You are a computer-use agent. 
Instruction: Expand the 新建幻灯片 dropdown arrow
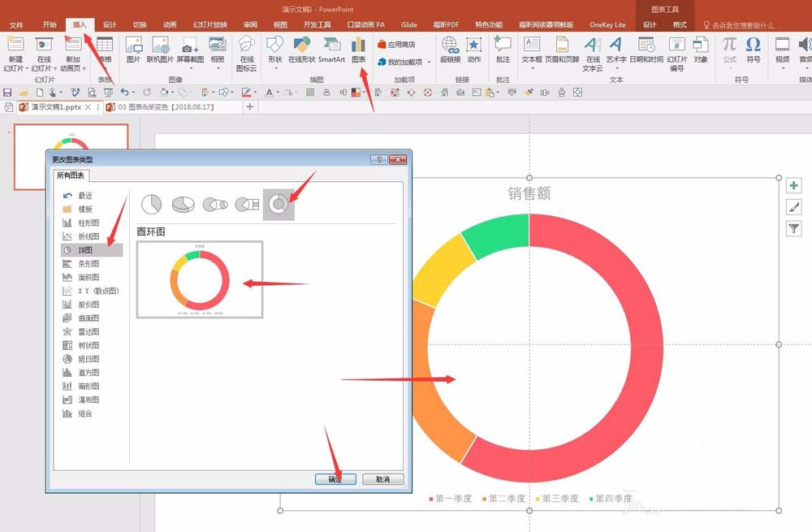pos(27,68)
